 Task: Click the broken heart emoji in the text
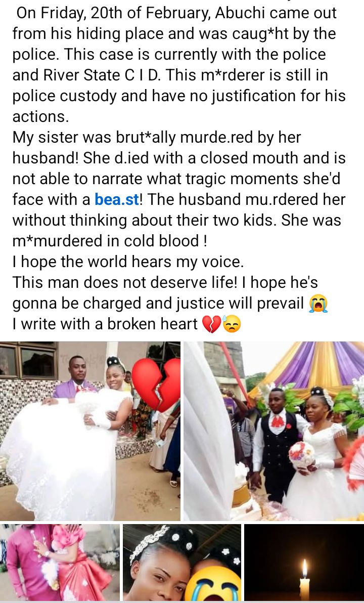pos(211,324)
